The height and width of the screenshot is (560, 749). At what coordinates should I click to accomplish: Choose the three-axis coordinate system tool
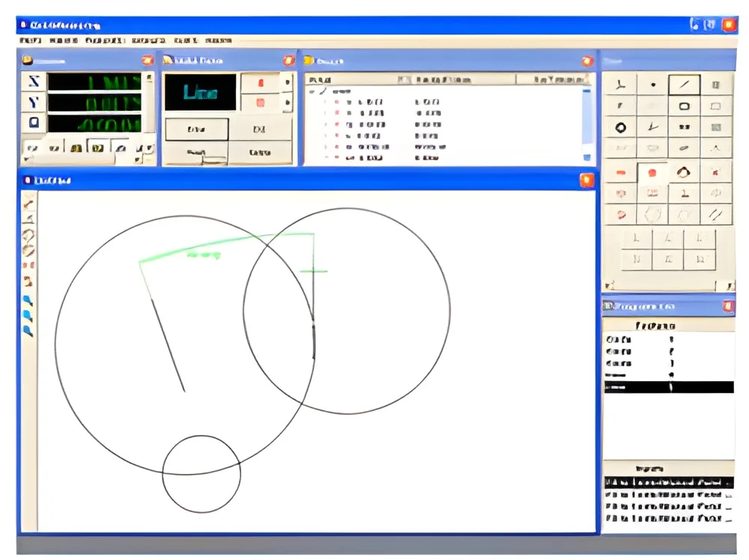(620, 85)
